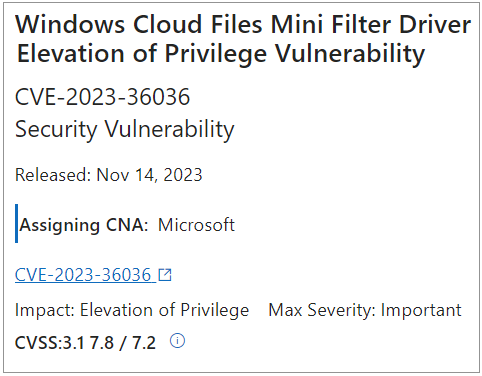Click the Max Severity label
The width and height of the screenshot is (482, 376).
[x=322, y=310]
